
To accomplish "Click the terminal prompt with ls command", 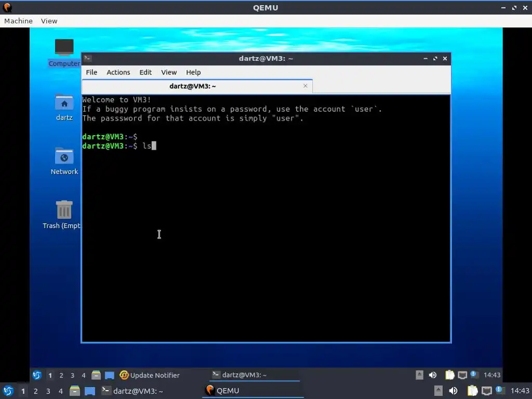I will (x=119, y=146).
